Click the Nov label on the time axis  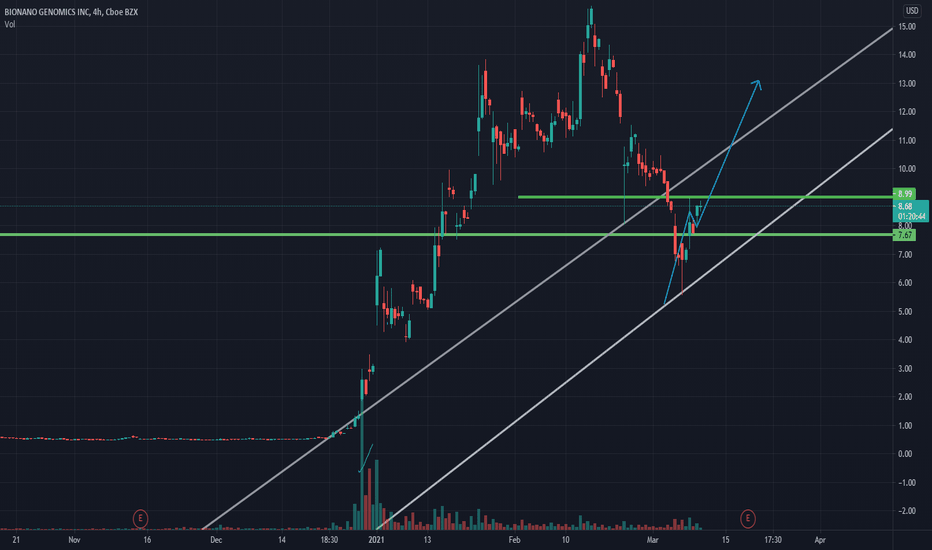tap(74, 540)
